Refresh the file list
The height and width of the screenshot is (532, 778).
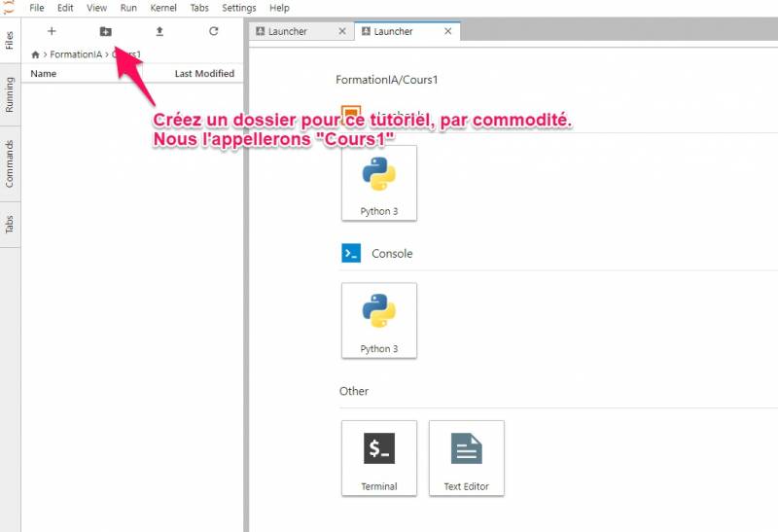(214, 31)
